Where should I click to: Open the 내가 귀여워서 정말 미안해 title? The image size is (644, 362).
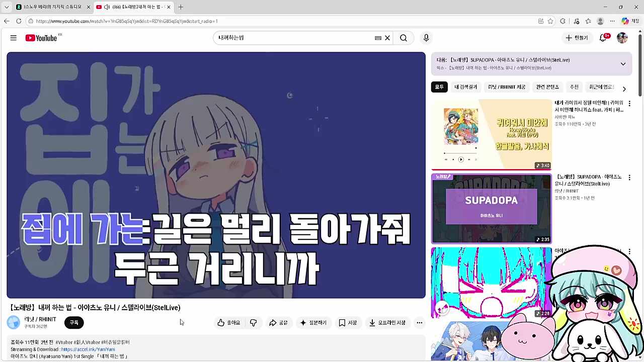589,107
